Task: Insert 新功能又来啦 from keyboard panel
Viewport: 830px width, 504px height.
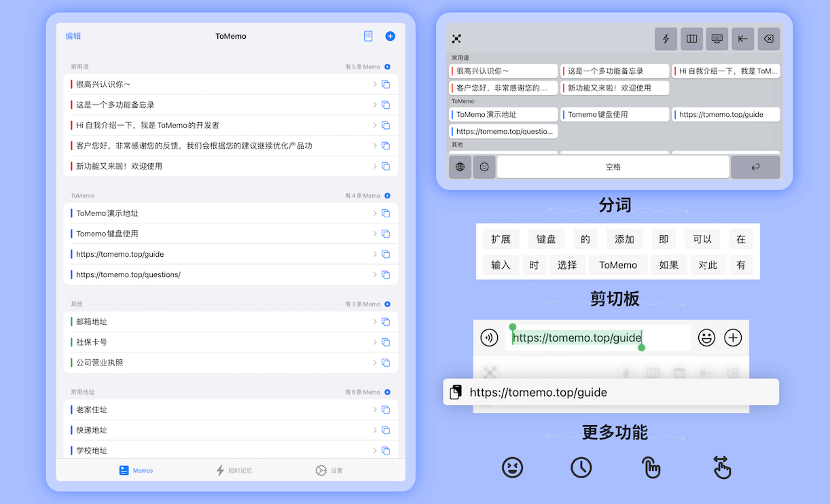Action: click(615, 88)
